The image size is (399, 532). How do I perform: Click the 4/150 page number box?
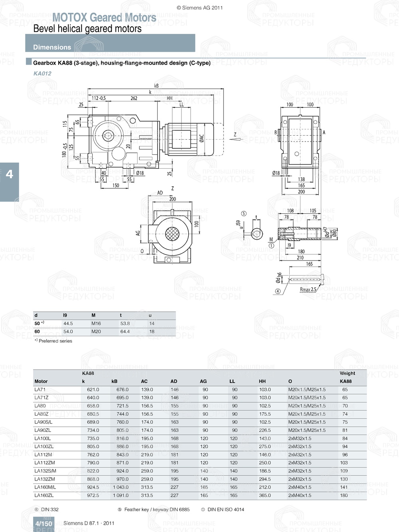(44, 524)
